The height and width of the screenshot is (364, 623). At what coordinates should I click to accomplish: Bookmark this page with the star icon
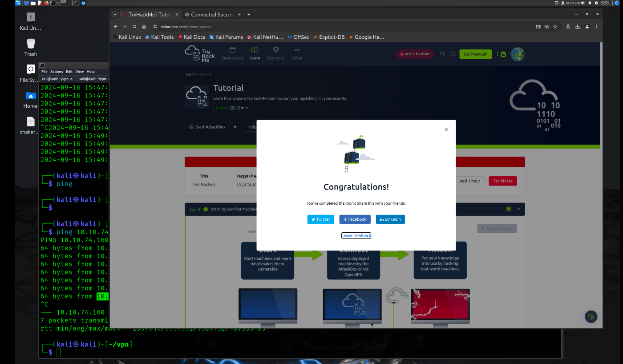(555, 27)
